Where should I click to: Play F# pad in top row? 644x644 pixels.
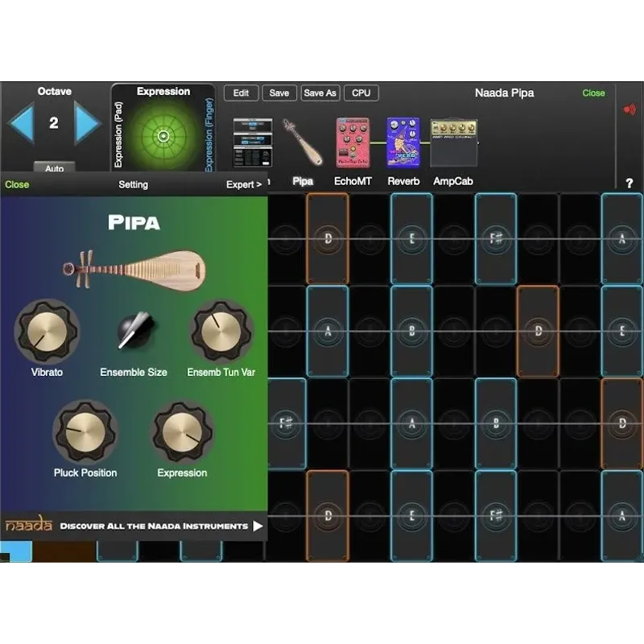(496, 238)
